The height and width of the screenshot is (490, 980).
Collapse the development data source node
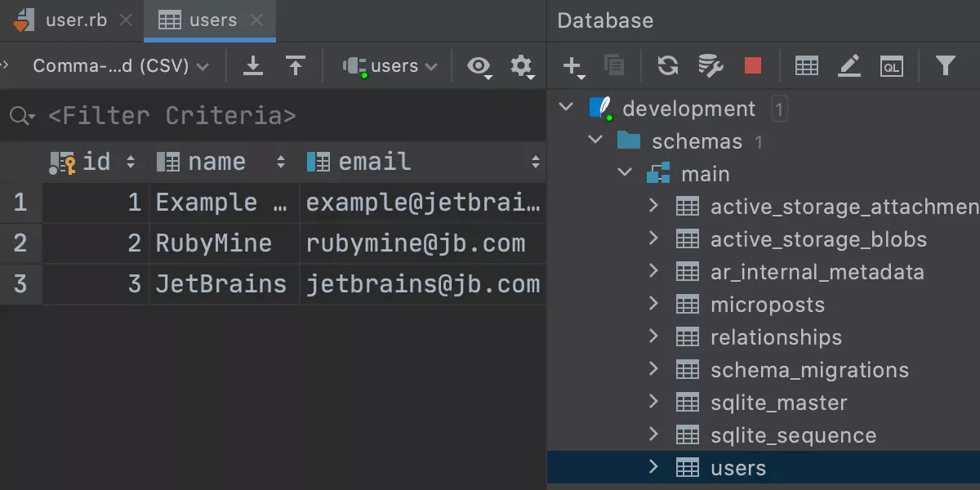566,108
